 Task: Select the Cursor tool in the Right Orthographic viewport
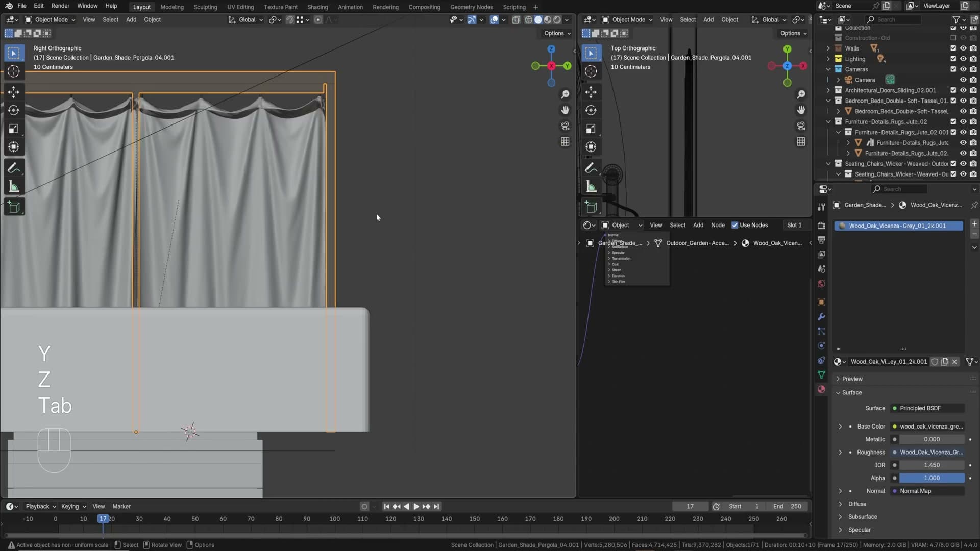tap(14, 71)
